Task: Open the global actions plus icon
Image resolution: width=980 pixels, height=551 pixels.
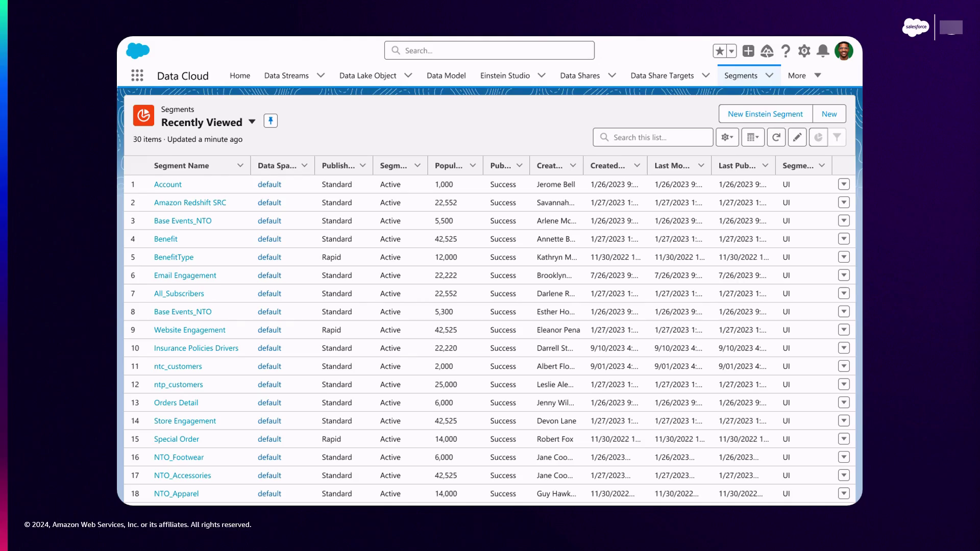Action: pyautogui.click(x=748, y=51)
